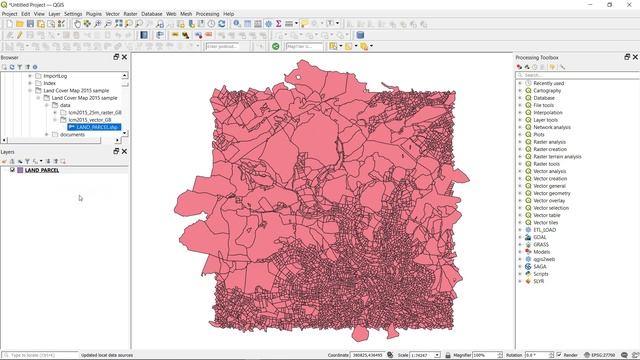
Task: Click the green circular plugin icon
Action: [x=276, y=47]
